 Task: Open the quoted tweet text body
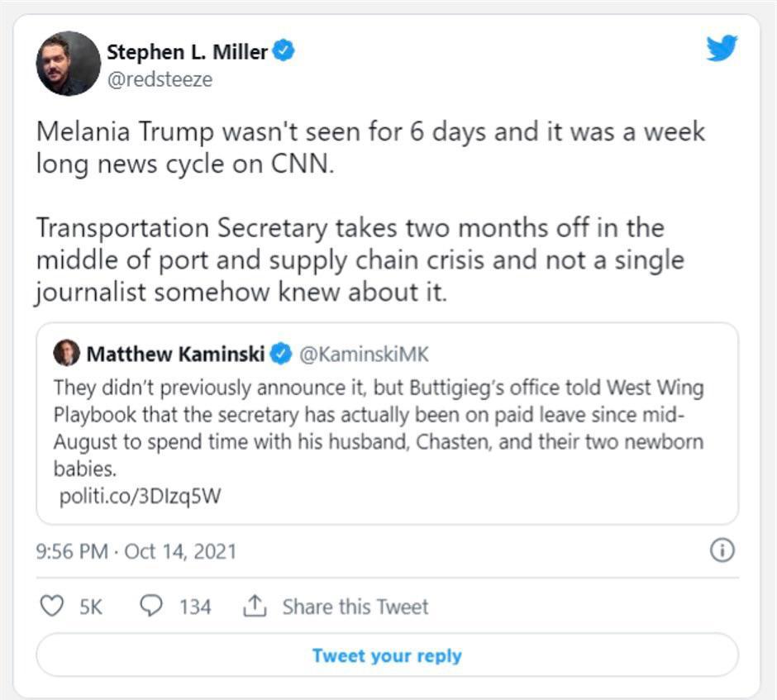[379, 427]
